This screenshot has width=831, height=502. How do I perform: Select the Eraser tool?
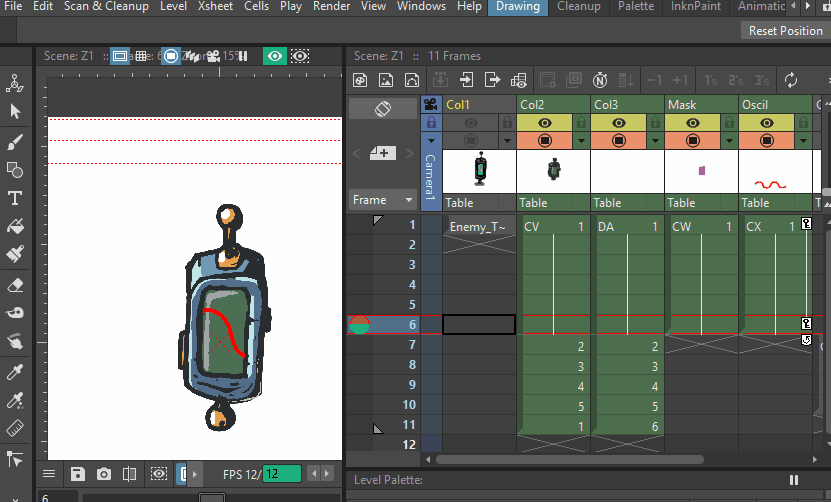tap(15, 285)
